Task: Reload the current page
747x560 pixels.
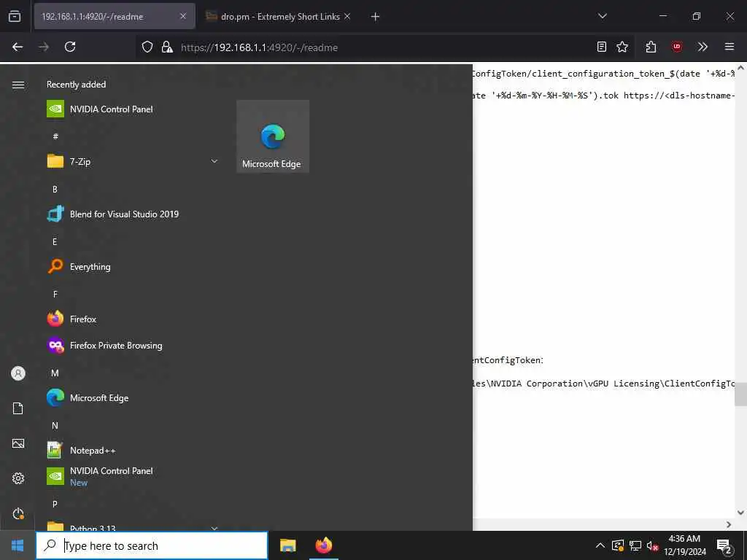Action: pos(70,47)
